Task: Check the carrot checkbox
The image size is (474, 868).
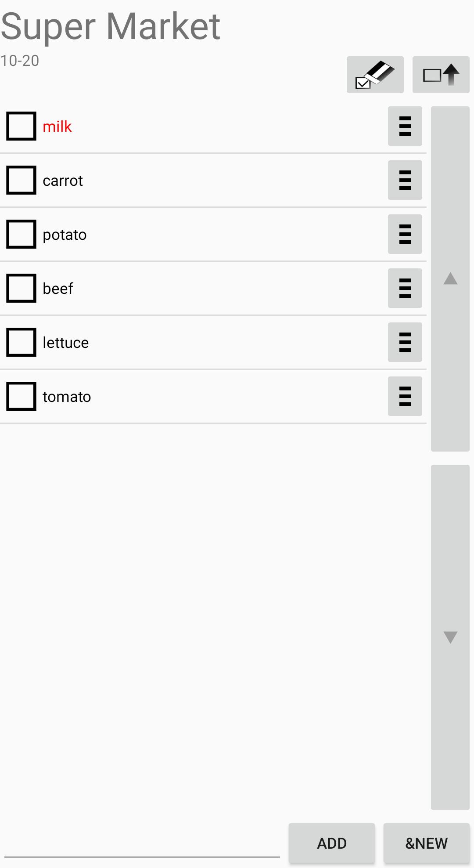Action: point(21,180)
